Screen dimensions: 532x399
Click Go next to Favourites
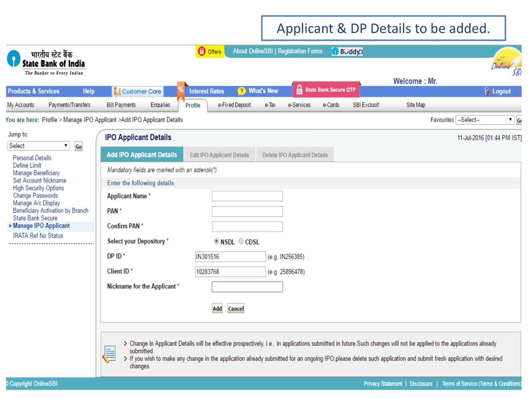click(x=519, y=120)
